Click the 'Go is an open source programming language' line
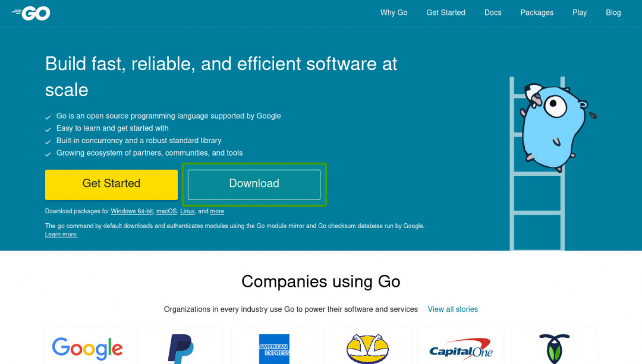Screen dimensions: 642x364 tap(168, 116)
